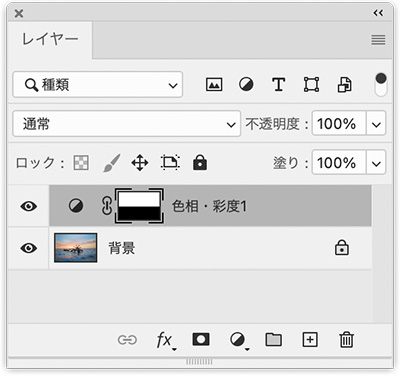Click the panel bottom resize grip
Screen dimensions: 400x378
199,362
